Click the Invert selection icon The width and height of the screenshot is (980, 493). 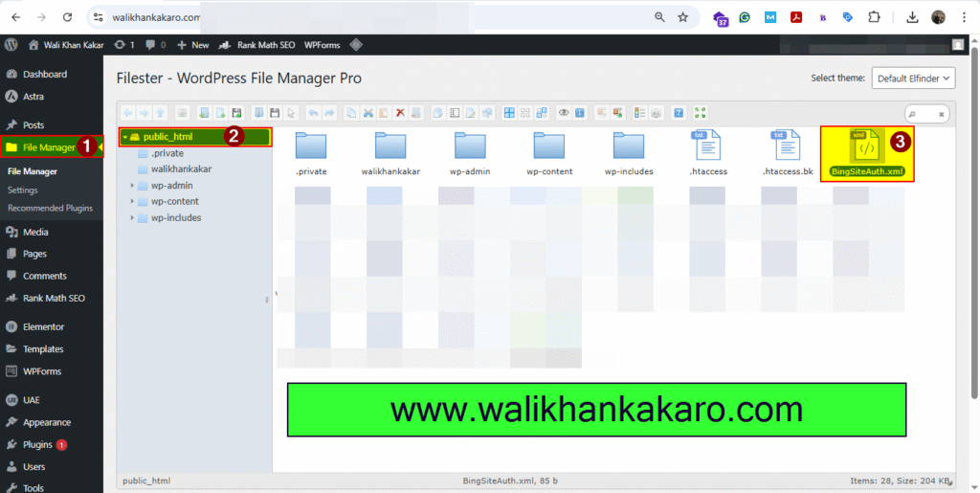pos(542,113)
